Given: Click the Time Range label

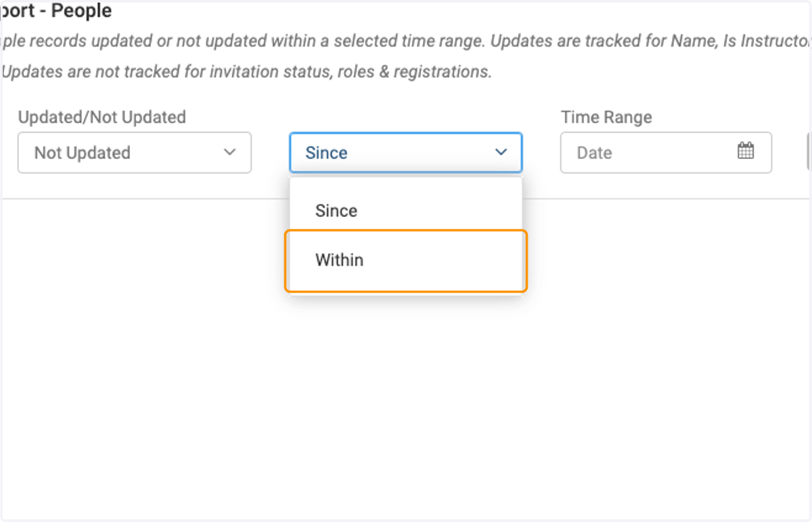Looking at the screenshot, I should (x=606, y=117).
